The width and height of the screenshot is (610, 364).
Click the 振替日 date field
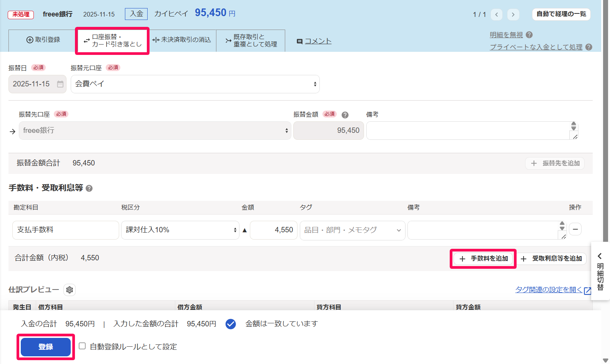(37, 84)
